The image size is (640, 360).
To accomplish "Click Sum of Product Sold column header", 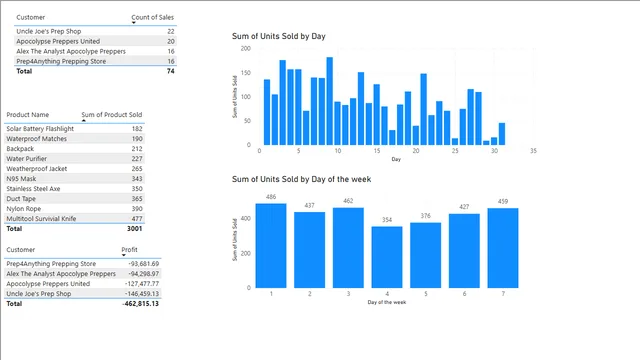I will [111, 115].
